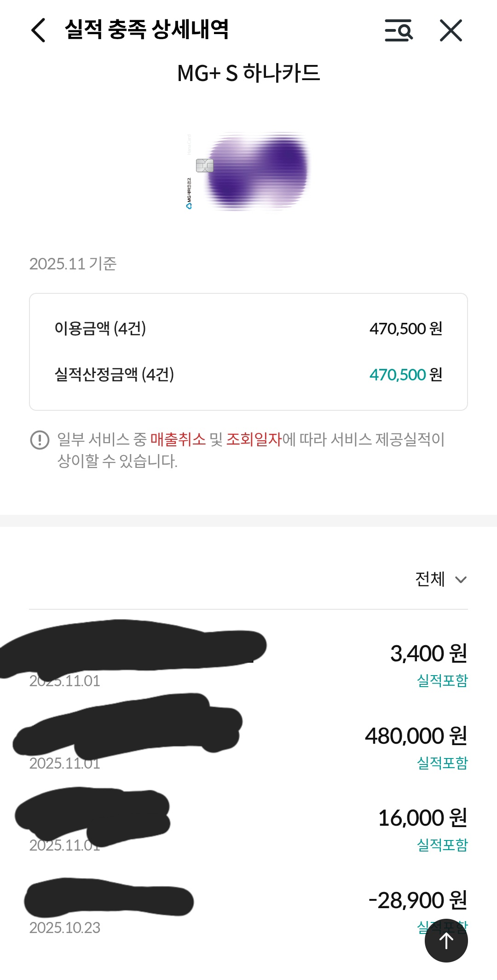Open the 전체 filter dropdown
This screenshot has width=497, height=980.
pyautogui.click(x=430, y=579)
